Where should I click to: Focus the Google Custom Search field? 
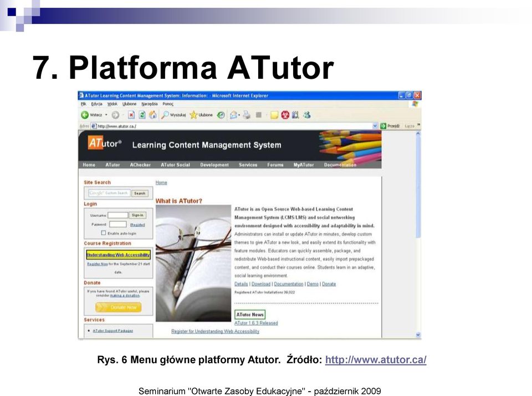(x=109, y=193)
